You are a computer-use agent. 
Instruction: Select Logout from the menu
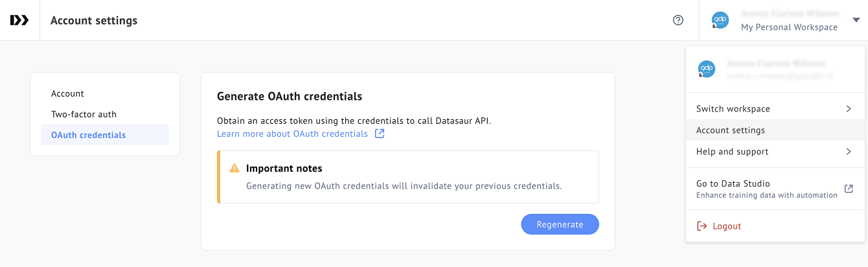click(x=727, y=226)
